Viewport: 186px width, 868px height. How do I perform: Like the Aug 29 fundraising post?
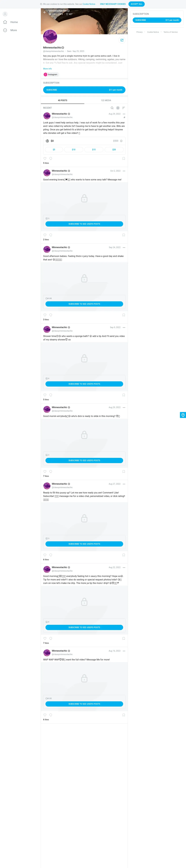[45, 158]
